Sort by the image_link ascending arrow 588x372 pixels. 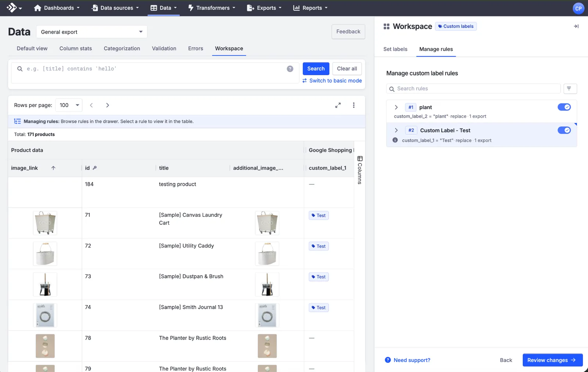coord(53,168)
